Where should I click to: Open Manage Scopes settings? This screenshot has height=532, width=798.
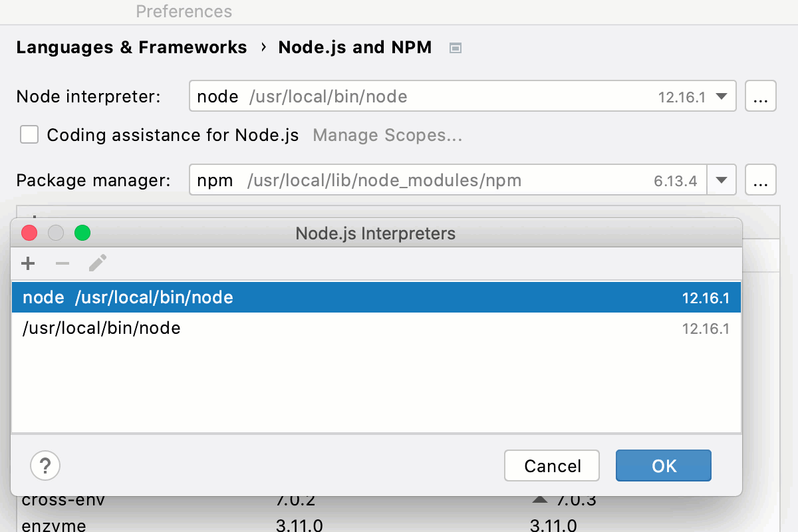point(388,135)
